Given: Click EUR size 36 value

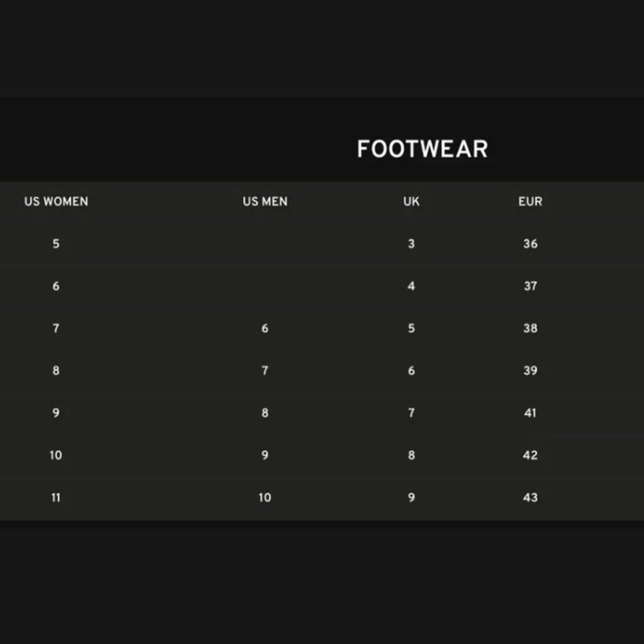Looking at the screenshot, I should click(530, 243).
